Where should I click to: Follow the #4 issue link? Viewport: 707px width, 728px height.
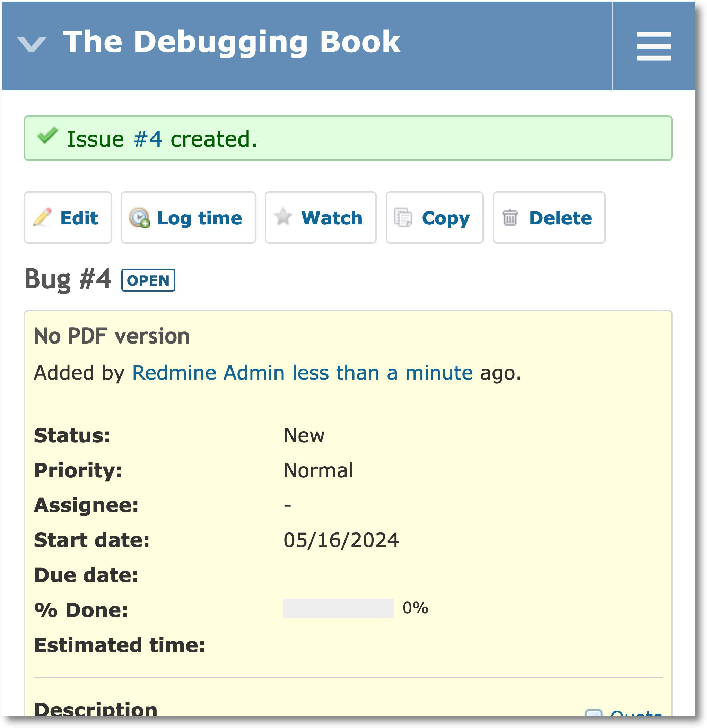point(147,139)
